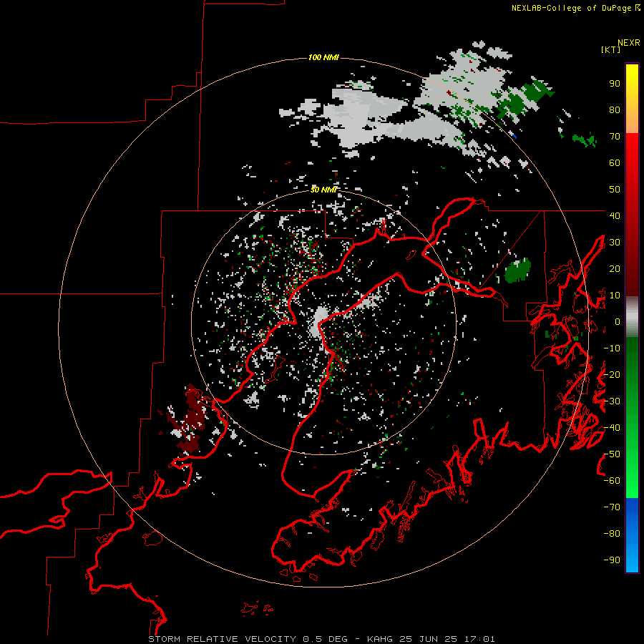This screenshot has height=644, width=644.
Task: Click the NEXR label above the scale
Action: (x=628, y=43)
